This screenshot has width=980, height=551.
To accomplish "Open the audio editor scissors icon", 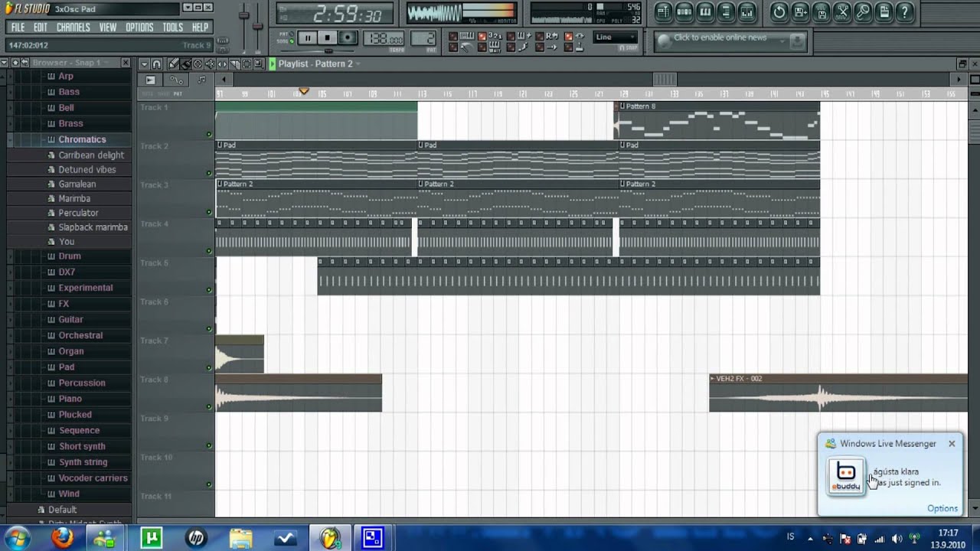I will coord(841,11).
